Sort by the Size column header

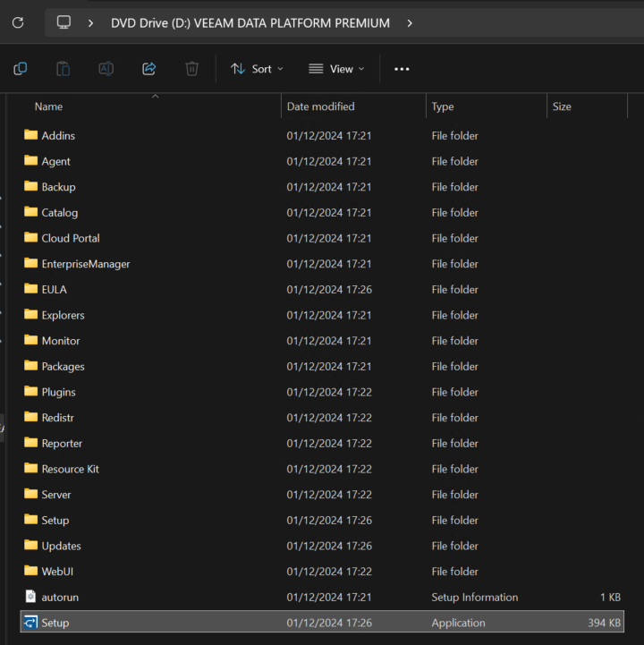562,106
